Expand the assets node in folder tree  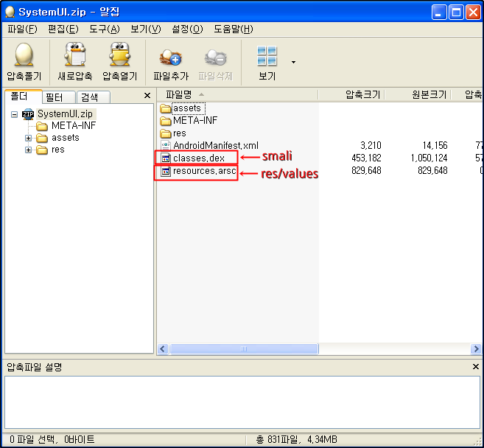[x=29, y=138]
